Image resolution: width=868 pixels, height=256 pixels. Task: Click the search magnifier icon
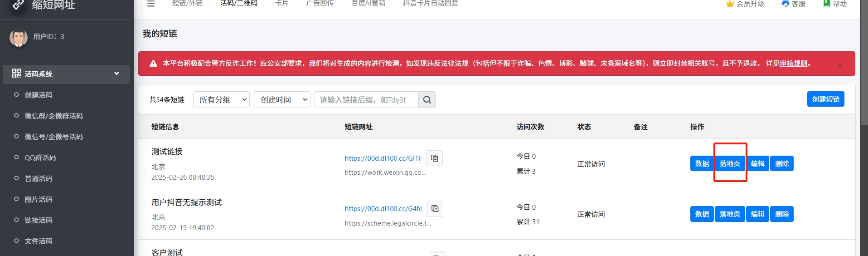[x=427, y=100]
